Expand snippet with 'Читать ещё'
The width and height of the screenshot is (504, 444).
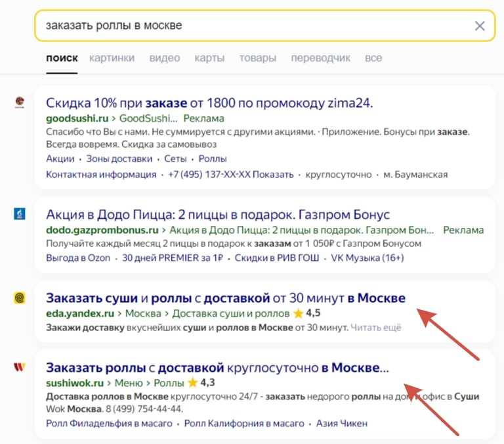(376, 328)
